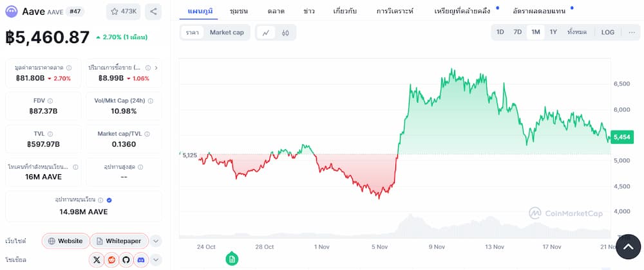Click the back-to-top arrow button
The width and height of the screenshot is (644, 270).
tap(629, 247)
